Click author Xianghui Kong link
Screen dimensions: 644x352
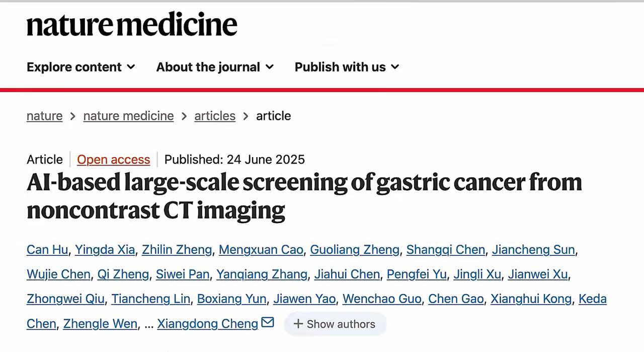[531, 299]
